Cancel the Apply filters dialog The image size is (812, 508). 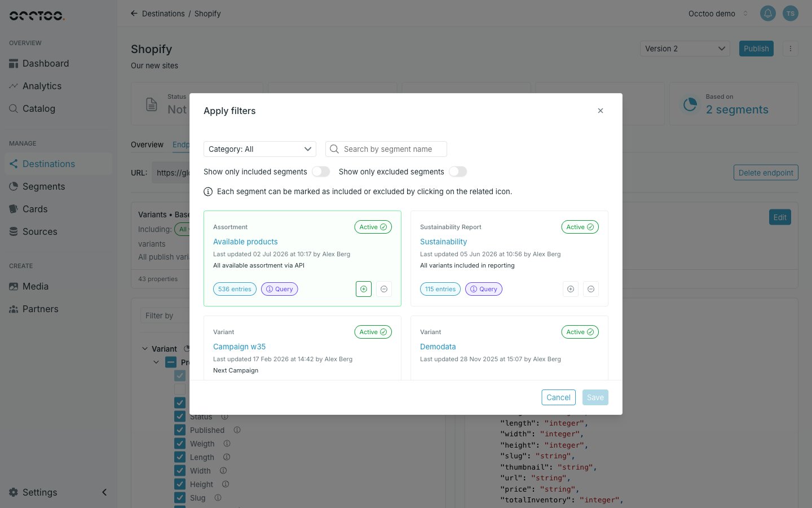pyautogui.click(x=558, y=397)
